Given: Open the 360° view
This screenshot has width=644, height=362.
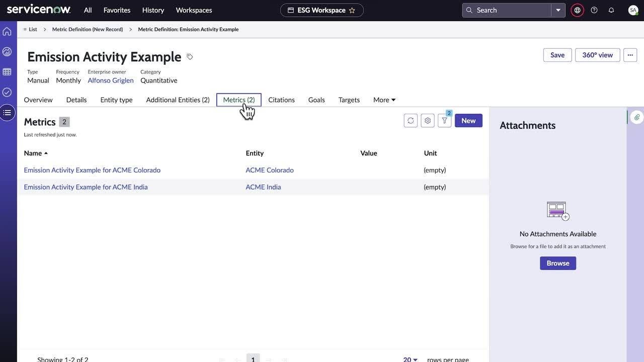Looking at the screenshot, I should [x=598, y=55].
